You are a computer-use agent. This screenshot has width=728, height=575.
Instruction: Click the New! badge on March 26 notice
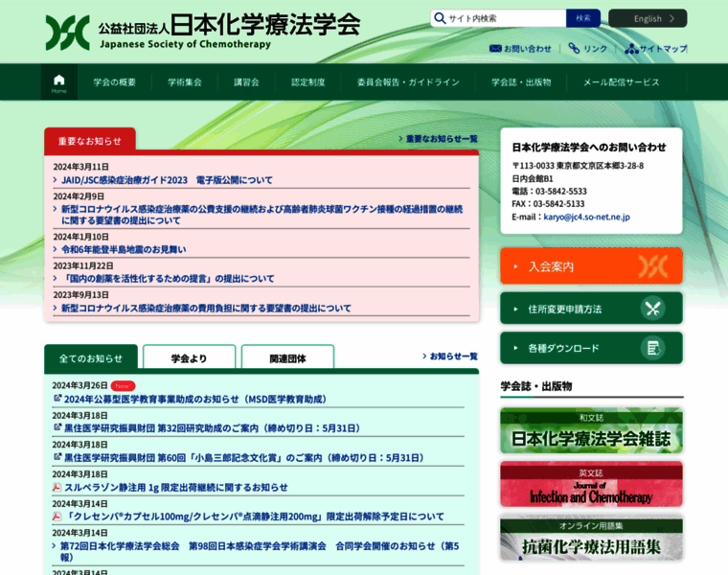tap(123, 385)
